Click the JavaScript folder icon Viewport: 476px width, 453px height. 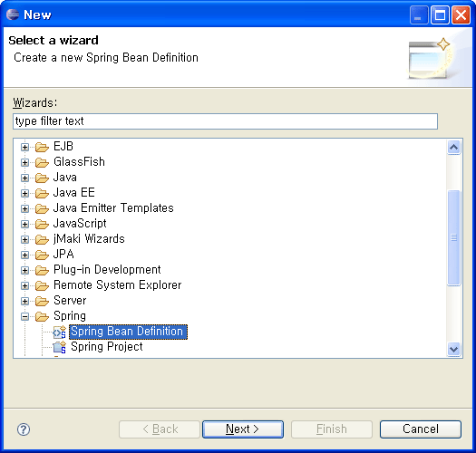(42, 224)
